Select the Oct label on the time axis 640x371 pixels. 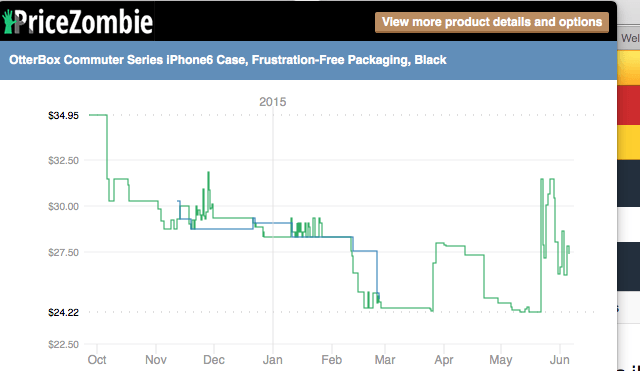97,360
